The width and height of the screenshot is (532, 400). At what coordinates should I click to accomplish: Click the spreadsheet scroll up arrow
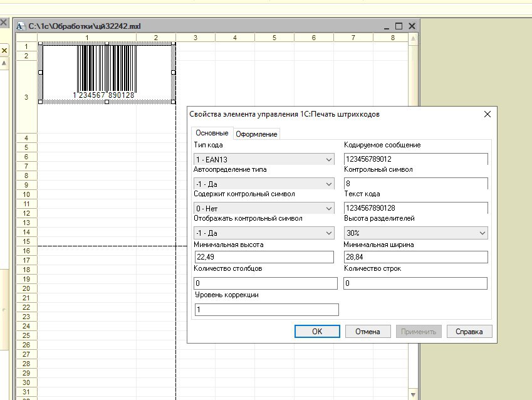pyautogui.click(x=413, y=38)
